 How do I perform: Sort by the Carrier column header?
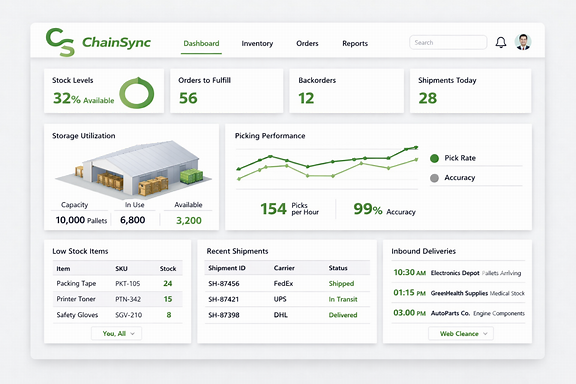(x=284, y=268)
